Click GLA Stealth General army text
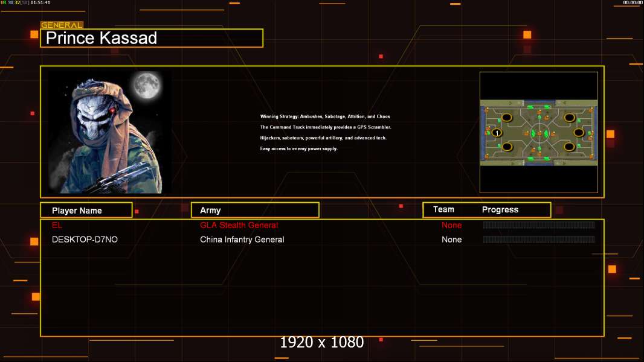 point(239,225)
